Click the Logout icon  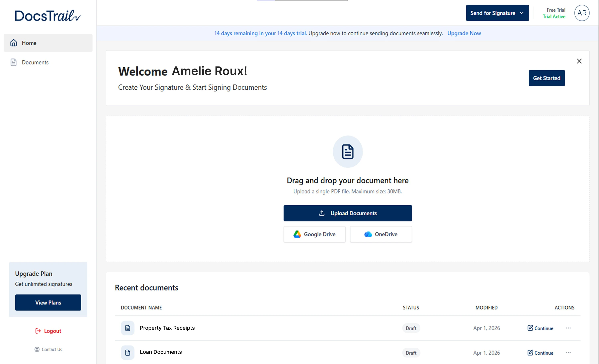point(38,331)
